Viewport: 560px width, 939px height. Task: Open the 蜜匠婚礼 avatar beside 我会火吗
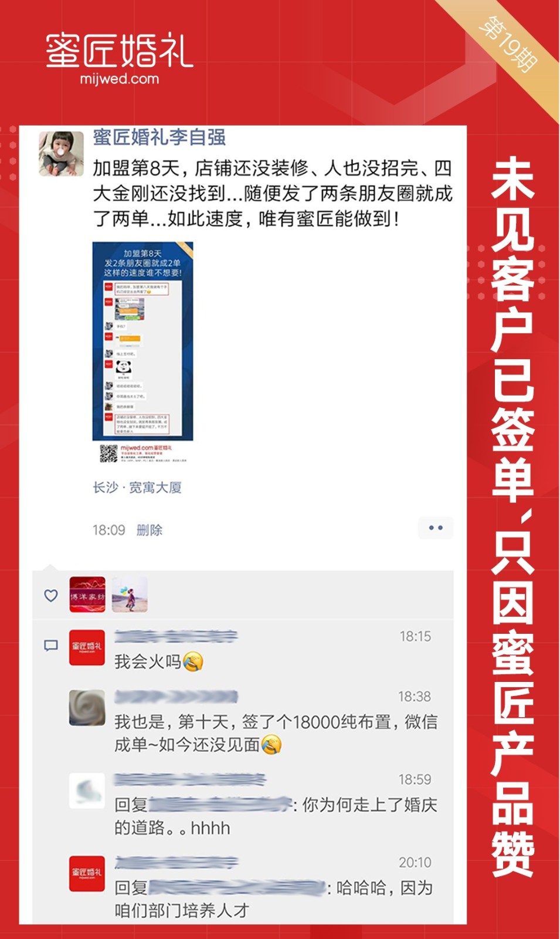click(87, 647)
